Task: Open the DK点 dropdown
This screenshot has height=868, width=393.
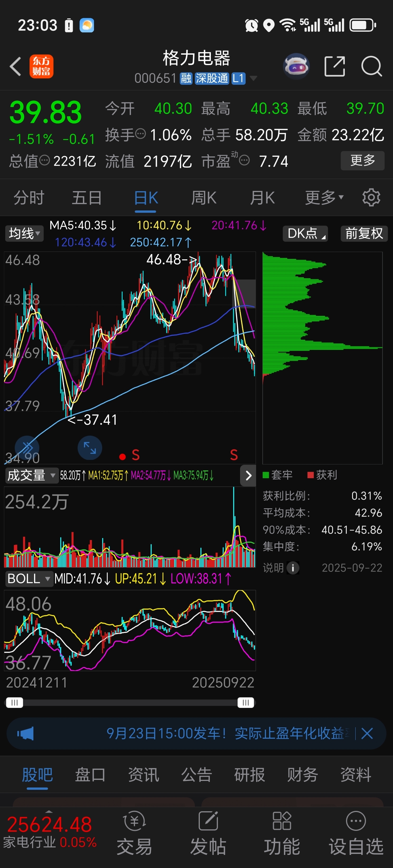Action: point(305,233)
